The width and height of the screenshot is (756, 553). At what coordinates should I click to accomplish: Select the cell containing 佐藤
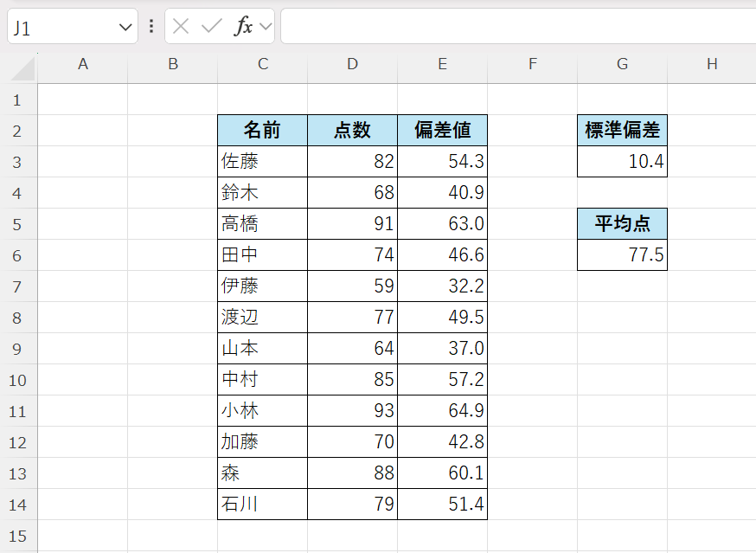262,162
